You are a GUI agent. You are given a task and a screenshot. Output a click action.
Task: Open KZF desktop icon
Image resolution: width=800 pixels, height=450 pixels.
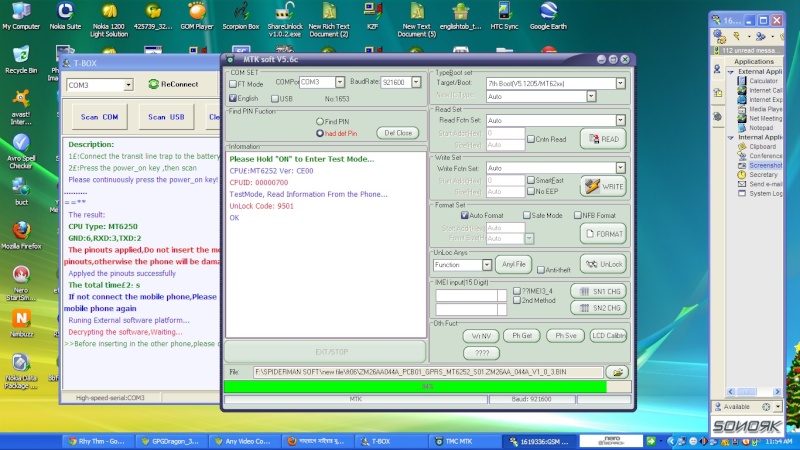pyautogui.click(x=372, y=16)
